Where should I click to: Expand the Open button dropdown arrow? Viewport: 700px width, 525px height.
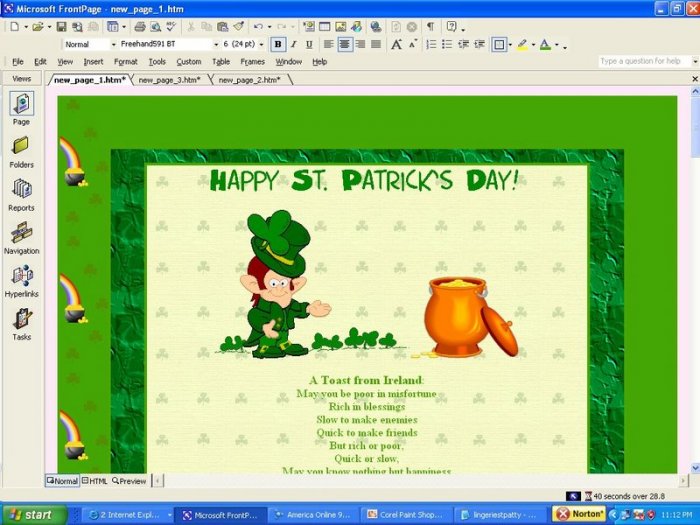point(49,27)
